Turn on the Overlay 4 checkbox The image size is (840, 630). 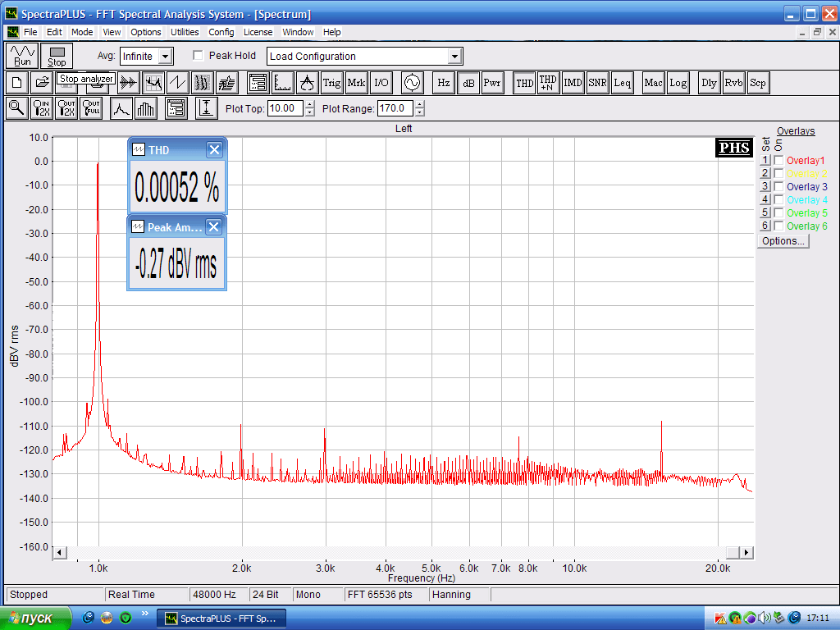tap(779, 199)
